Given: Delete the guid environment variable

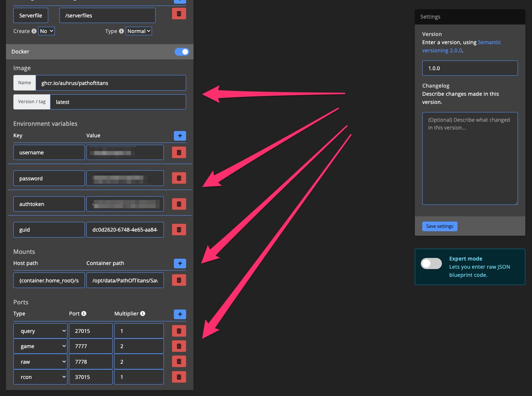Looking at the screenshot, I should (179, 229).
